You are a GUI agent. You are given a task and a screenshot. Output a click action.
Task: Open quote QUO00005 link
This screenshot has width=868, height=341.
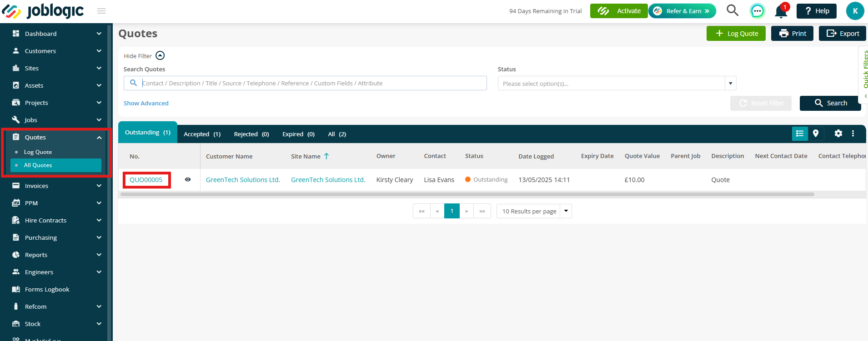[146, 180]
